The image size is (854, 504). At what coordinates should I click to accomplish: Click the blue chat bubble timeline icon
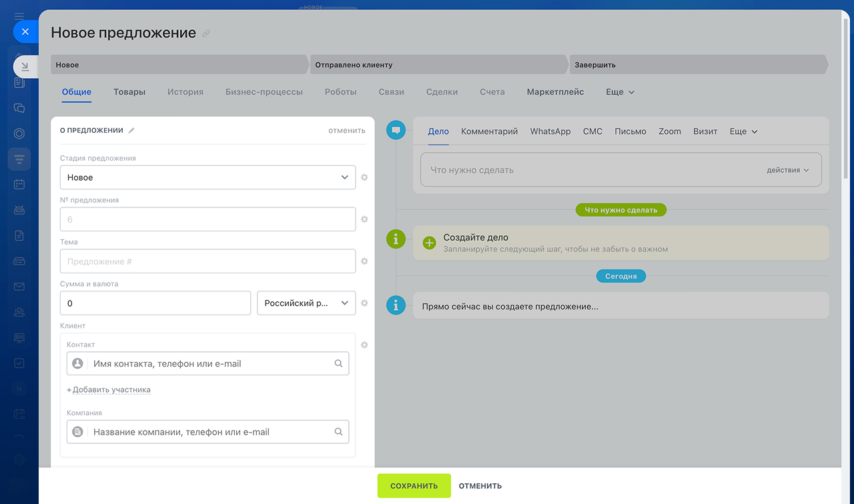click(396, 130)
